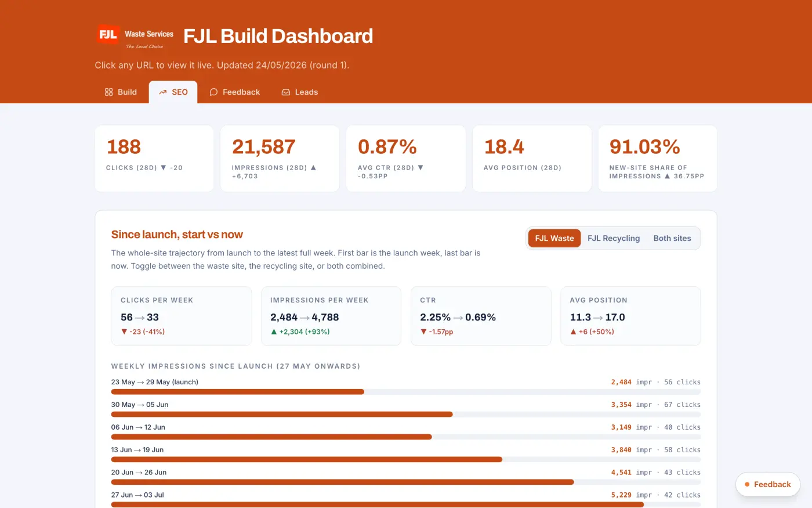
Task: Open the floating Feedback button
Action: (768, 484)
